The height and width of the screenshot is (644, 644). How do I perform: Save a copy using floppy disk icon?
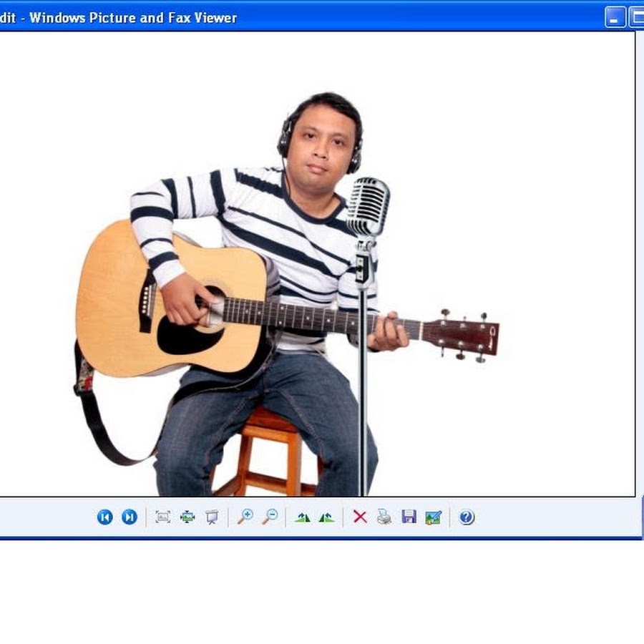coord(409,517)
